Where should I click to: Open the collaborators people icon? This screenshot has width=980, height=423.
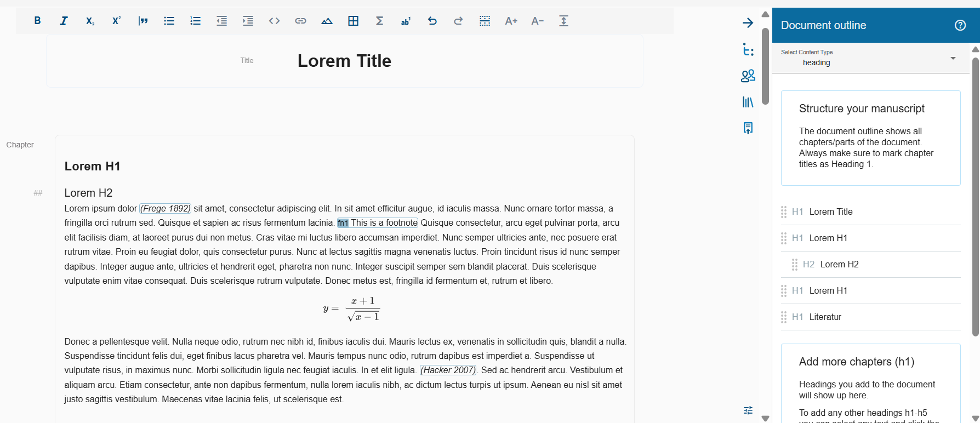(748, 76)
